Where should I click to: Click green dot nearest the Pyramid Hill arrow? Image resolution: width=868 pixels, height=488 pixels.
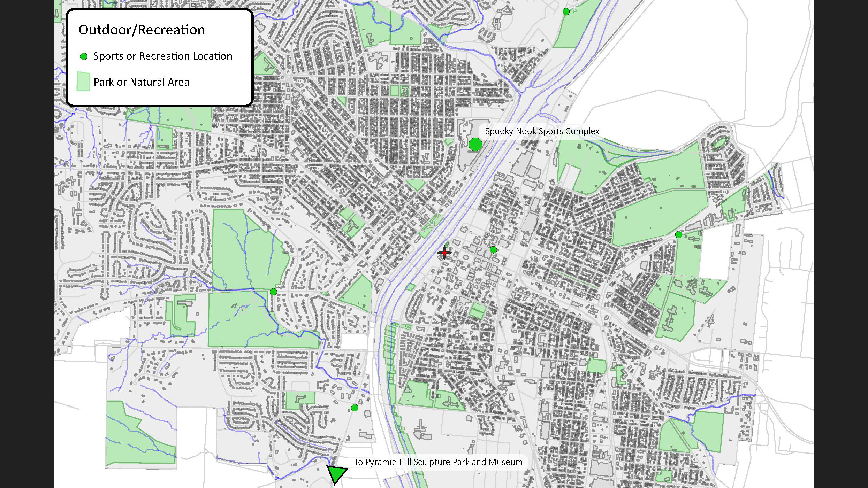355,408
